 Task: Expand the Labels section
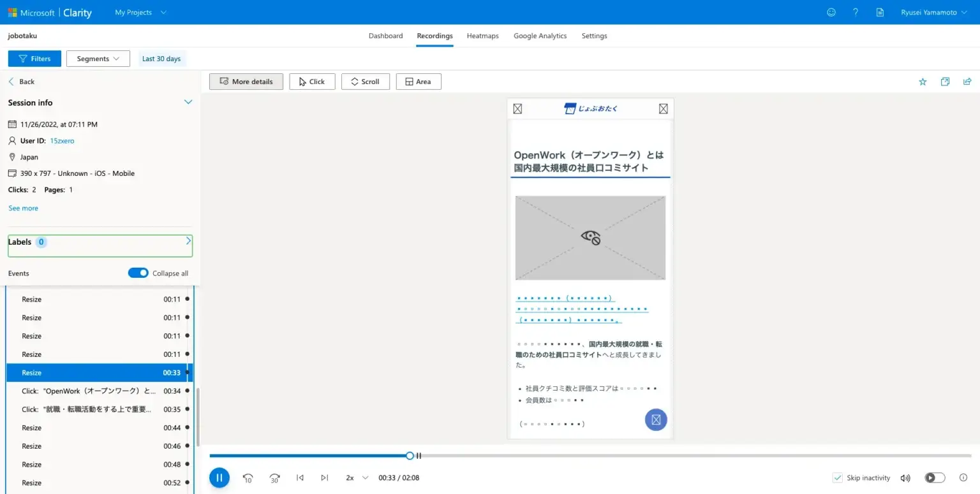tap(188, 241)
